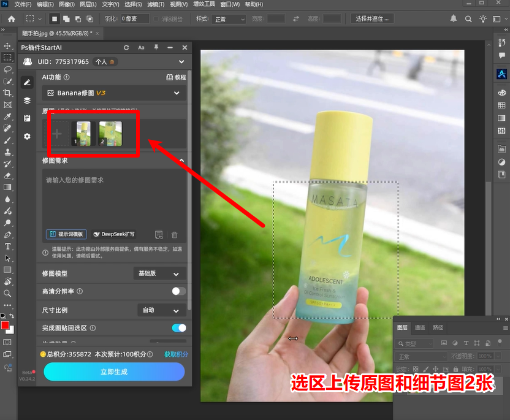Select the Crop tool
510x420 pixels.
(x=7, y=93)
